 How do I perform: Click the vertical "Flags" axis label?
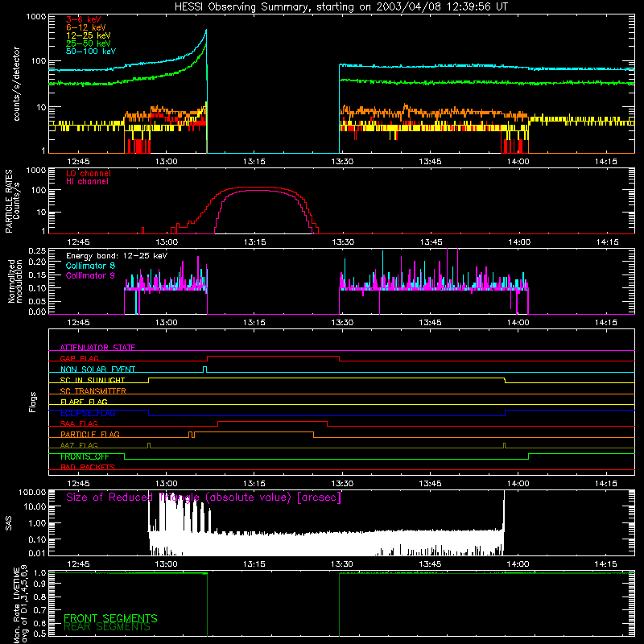coord(33,402)
